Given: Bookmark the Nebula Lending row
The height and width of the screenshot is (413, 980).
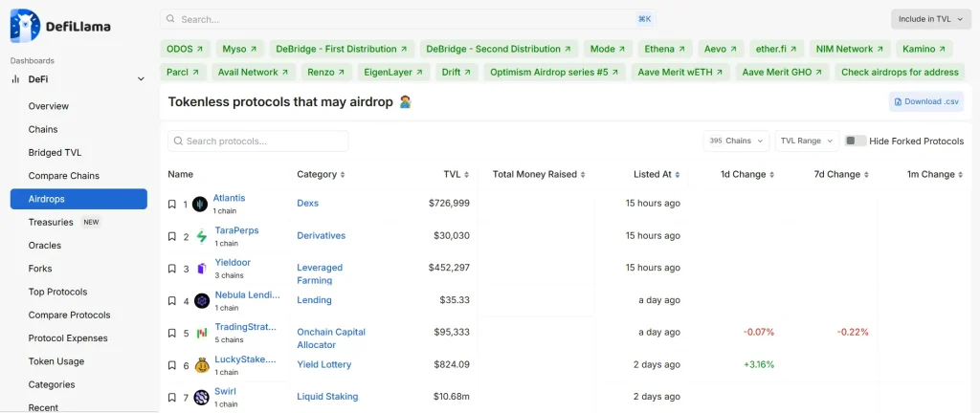Looking at the screenshot, I should pyautogui.click(x=172, y=301).
